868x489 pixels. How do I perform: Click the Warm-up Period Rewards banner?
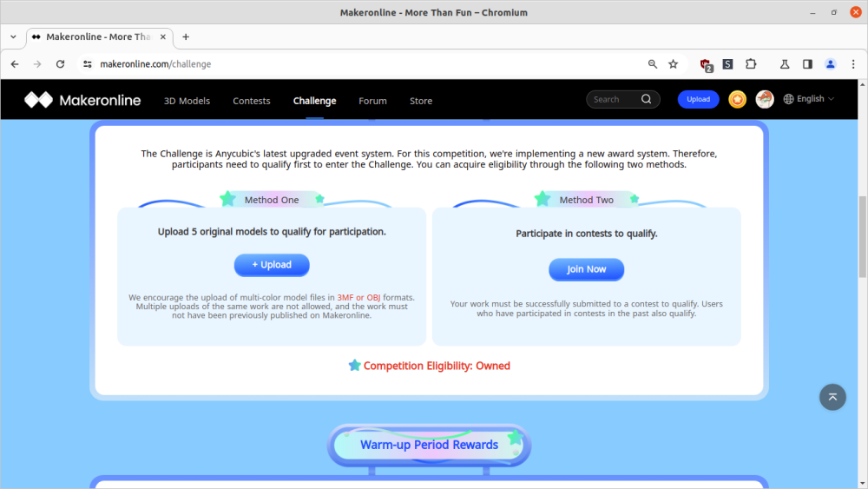pyautogui.click(x=429, y=445)
